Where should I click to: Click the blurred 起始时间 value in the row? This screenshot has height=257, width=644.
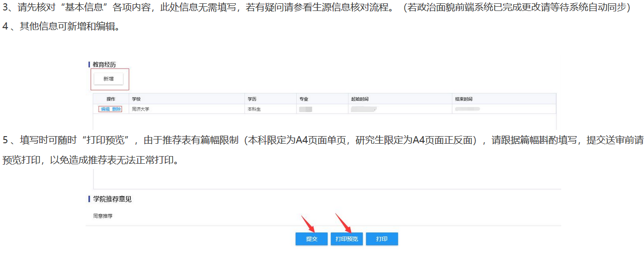363,109
